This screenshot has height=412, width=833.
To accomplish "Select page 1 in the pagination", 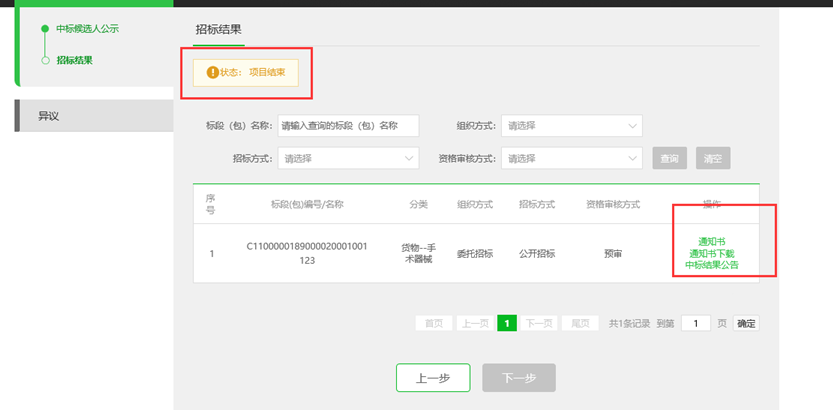I will [508, 323].
